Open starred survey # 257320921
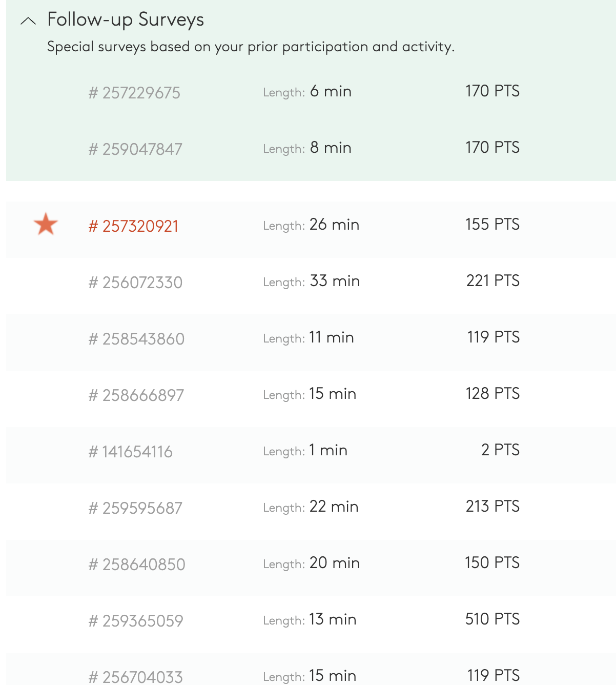The image size is (616, 685). click(x=133, y=226)
